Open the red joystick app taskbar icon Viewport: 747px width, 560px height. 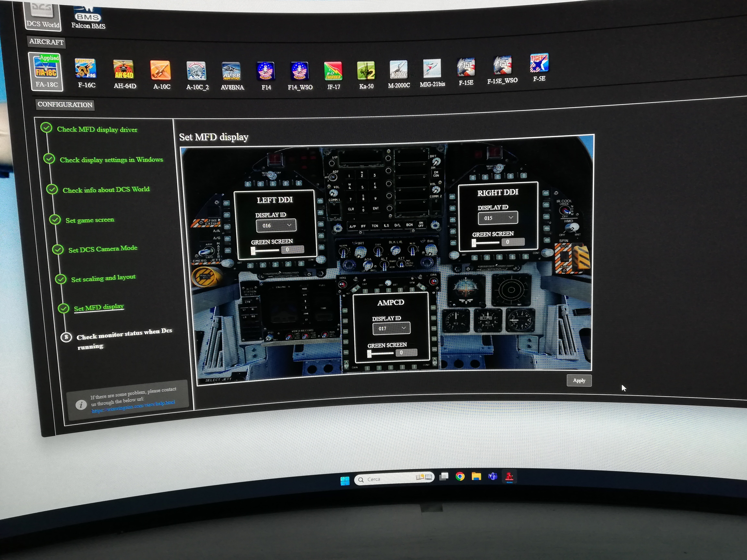[x=509, y=477]
